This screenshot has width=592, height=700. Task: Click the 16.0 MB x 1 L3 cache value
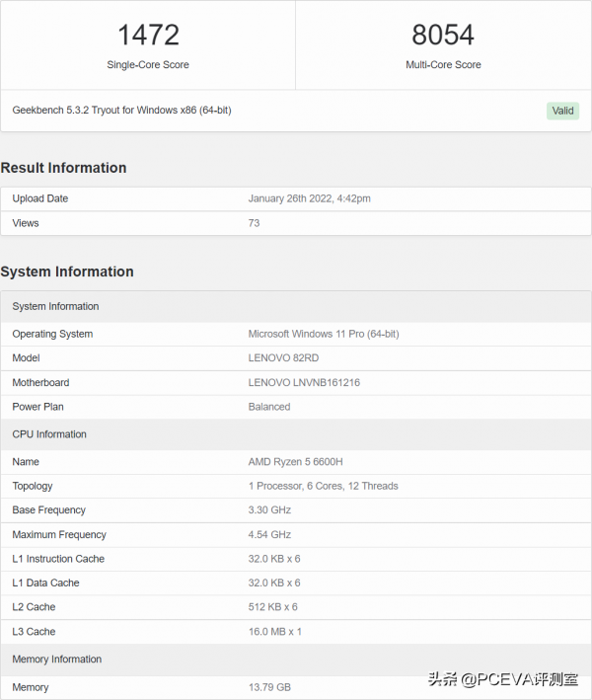(274, 632)
